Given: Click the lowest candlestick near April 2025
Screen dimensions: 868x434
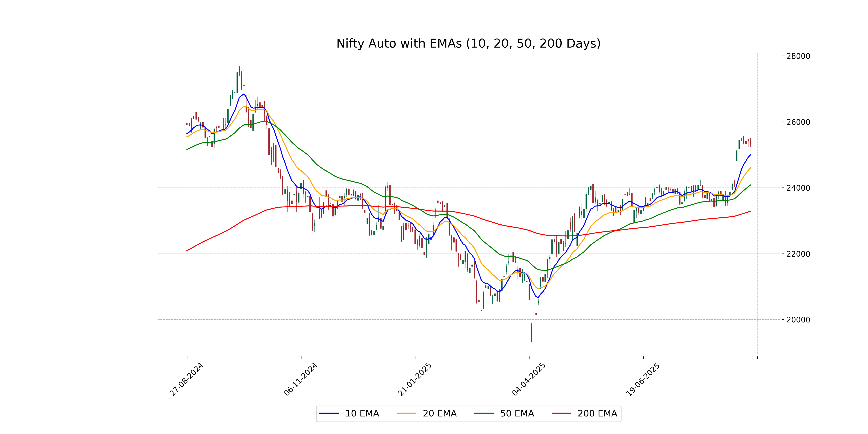Looking at the screenshot, I should coord(531,333).
